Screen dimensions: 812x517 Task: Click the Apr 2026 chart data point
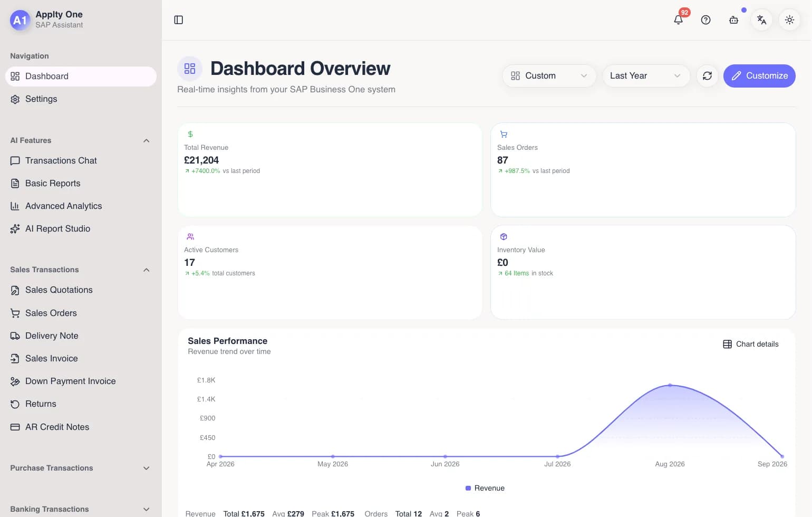220,456
